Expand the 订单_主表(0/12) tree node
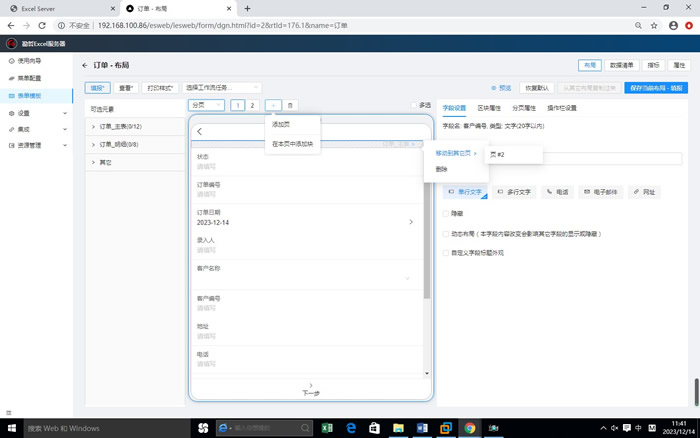 (93, 127)
